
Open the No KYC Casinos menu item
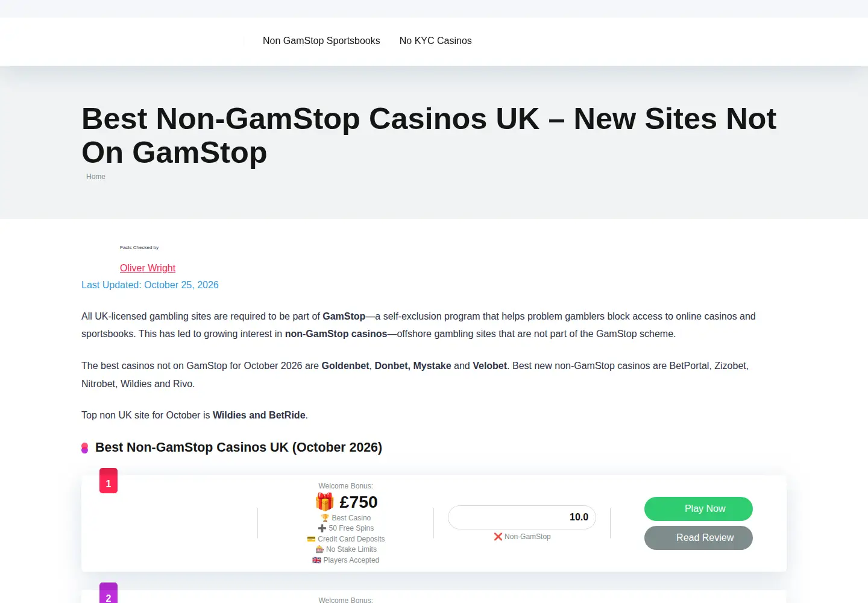[436, 41]
